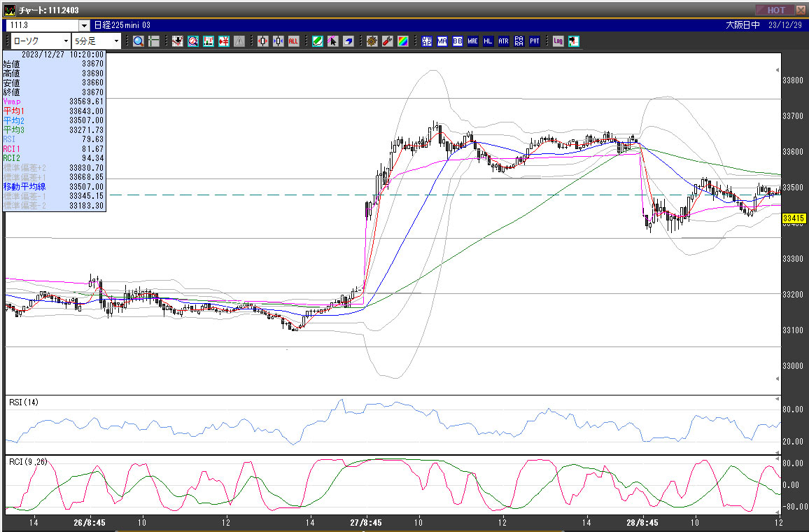Click the red-green bar chart icon
Viewport: 809px width, 532px height.
tap(209, 41)
